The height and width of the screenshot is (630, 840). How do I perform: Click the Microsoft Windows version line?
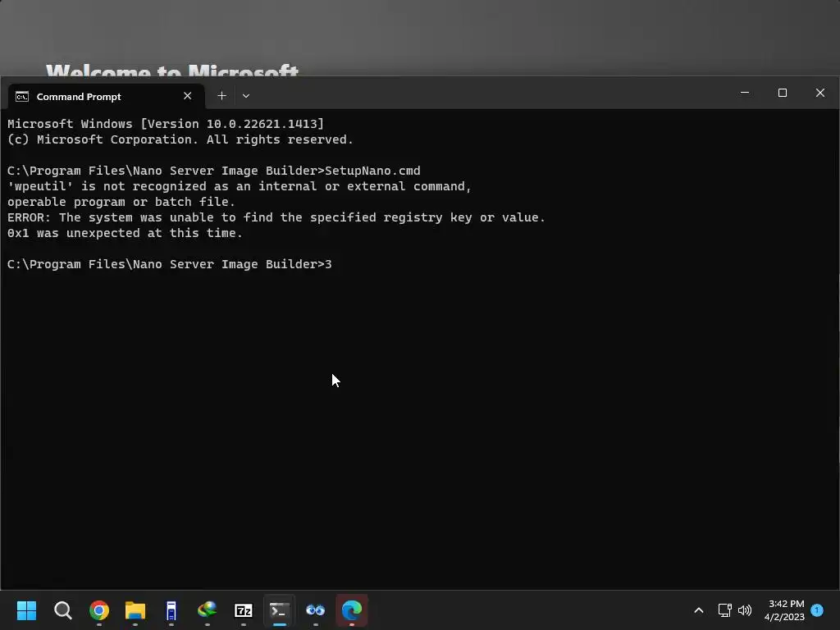(x=166, y=124)
